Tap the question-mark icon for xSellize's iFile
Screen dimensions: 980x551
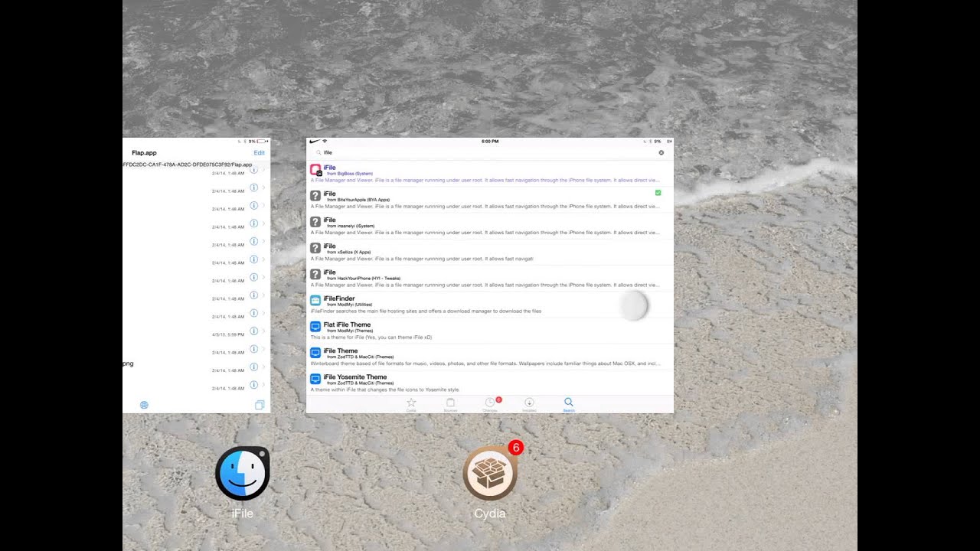pyautogui.click(x=315, y=248)
